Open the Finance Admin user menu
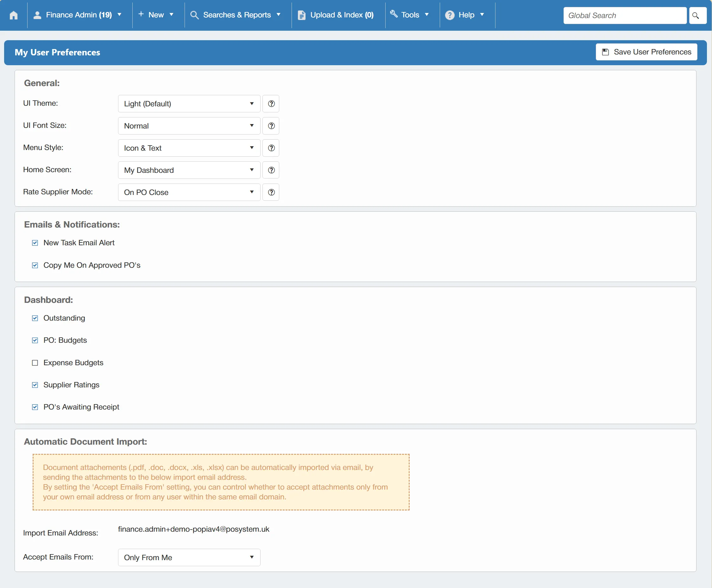The width and height of the screenshot is (712, 588). (78, 15)
